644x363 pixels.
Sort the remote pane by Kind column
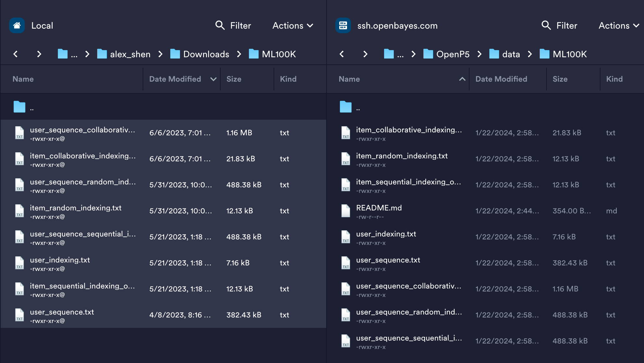(614, 79)
